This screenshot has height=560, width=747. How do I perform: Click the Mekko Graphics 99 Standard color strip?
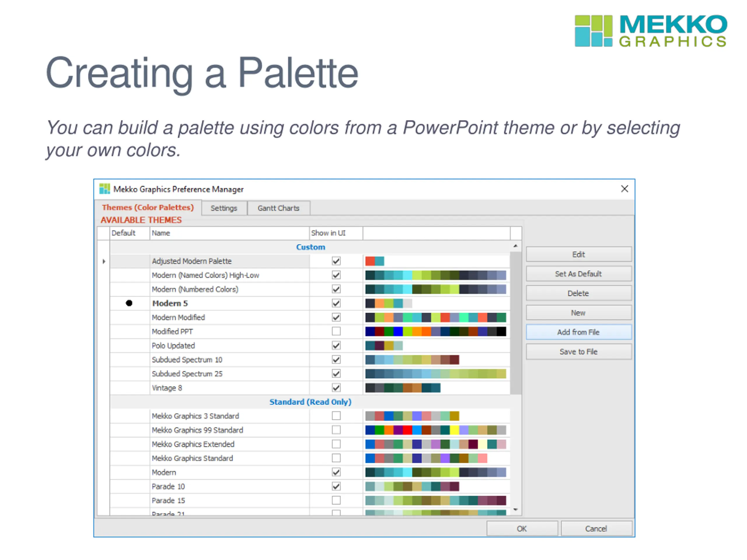click(436, 430)
